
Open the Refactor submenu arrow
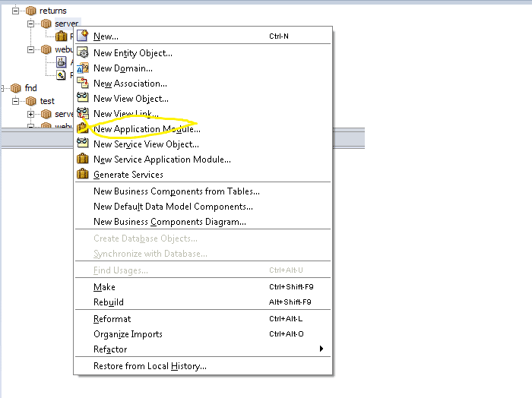click(x=321, y=349)
